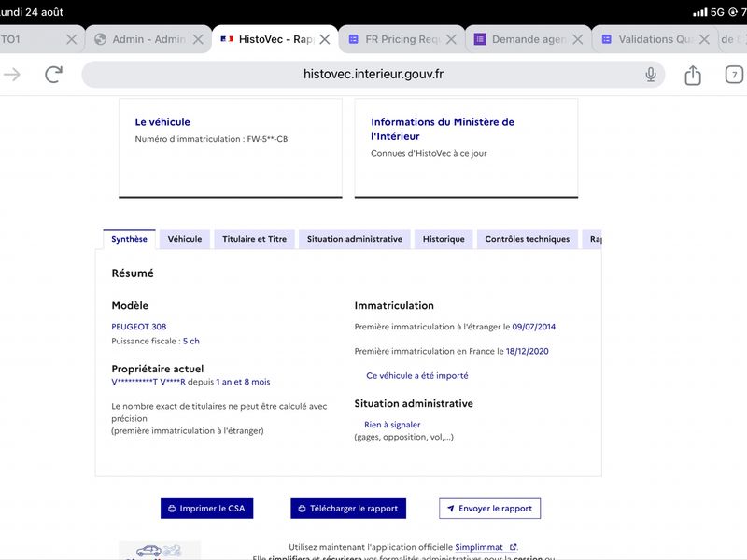Close the FR Pricing tab
This screenshot has height=560, width=747.
(451, 39)
